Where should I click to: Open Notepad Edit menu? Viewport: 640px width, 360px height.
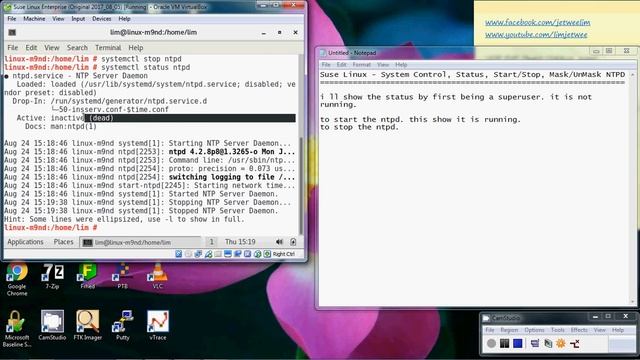point(341,64)
